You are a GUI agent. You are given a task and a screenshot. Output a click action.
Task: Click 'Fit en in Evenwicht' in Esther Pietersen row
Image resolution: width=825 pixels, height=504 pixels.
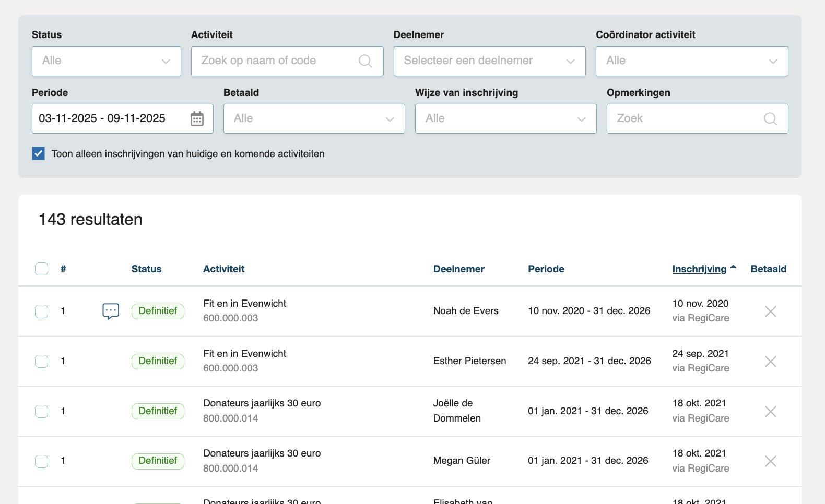click(244, 354)
